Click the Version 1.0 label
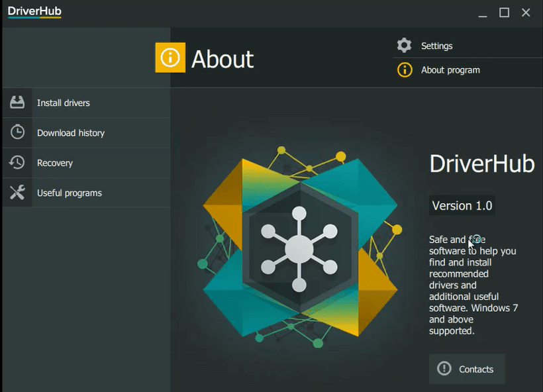Viewport: 543px width, 392px height. point(462,206)
